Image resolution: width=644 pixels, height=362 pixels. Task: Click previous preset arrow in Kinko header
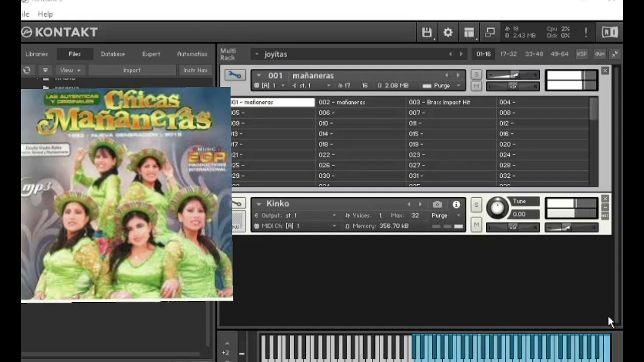[409, 204]
